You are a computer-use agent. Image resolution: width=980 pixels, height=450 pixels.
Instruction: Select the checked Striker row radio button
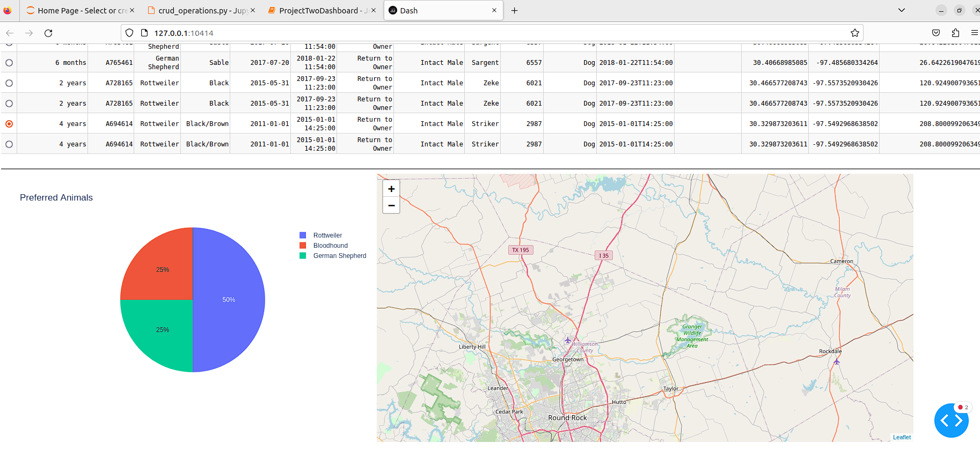coord(9,124)
